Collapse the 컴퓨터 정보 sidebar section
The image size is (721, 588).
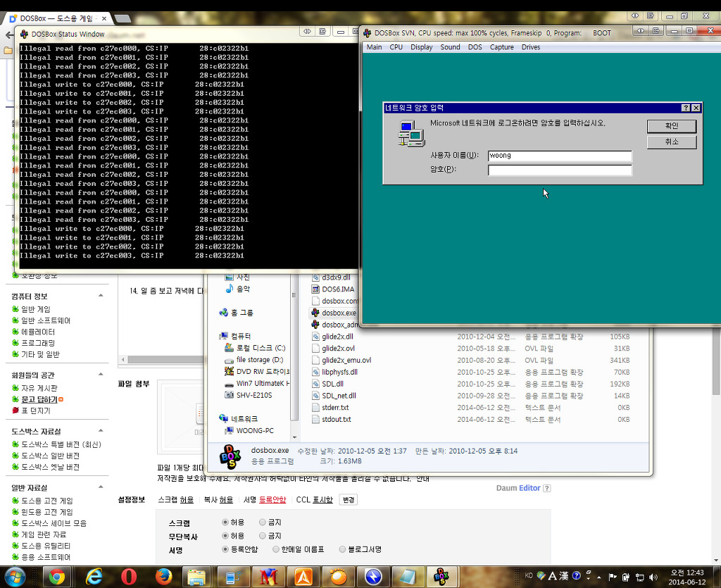101,296
